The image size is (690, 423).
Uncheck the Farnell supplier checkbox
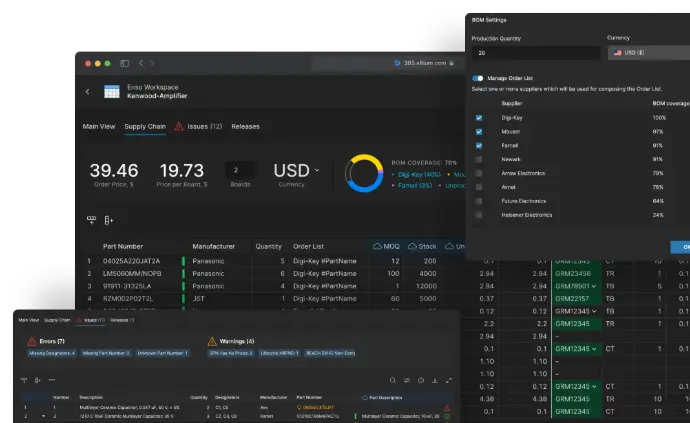click(x=479, y=146)
